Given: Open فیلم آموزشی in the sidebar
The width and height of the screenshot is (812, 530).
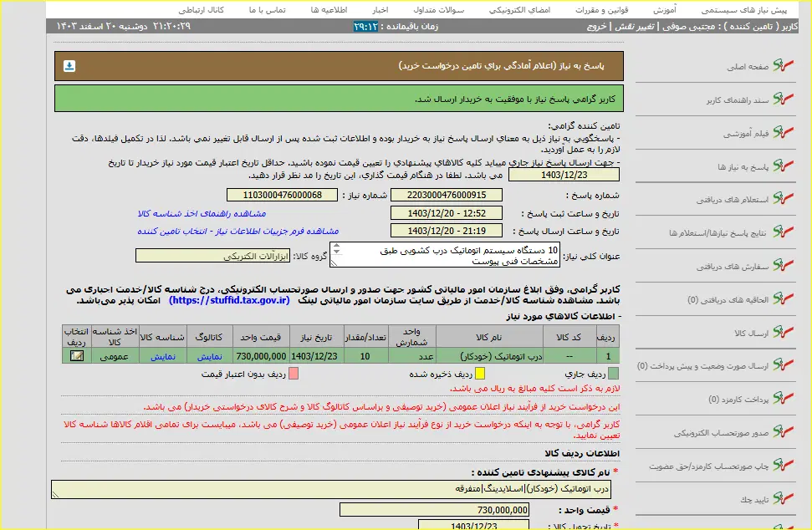Looking at the screenshot, I should [x=746, y=134].
